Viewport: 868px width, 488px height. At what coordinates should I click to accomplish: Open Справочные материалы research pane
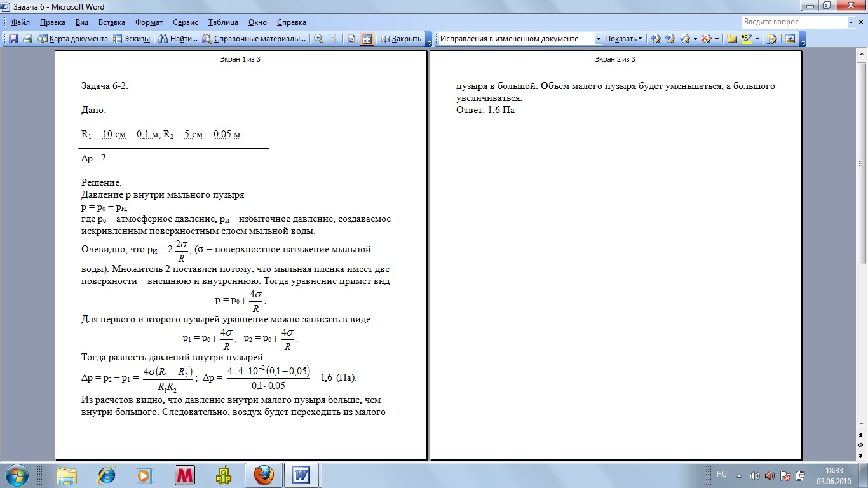pyautogui.click(x=254, y=39)
